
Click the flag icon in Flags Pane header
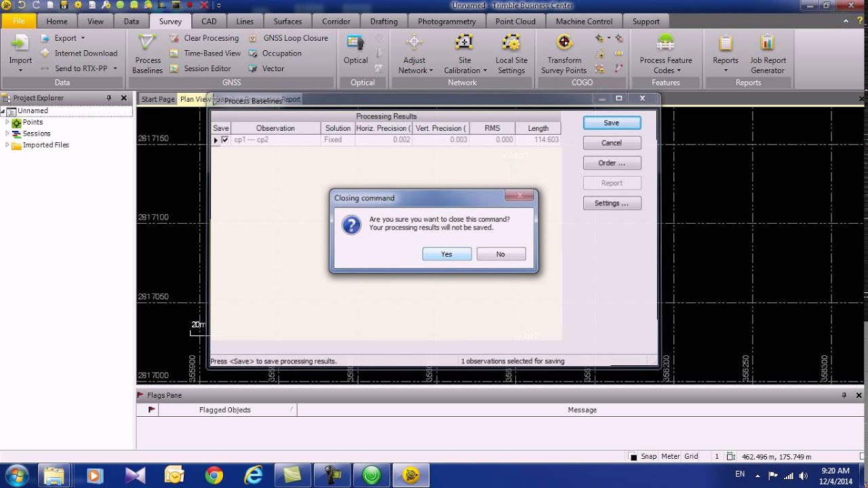(151, 409)
